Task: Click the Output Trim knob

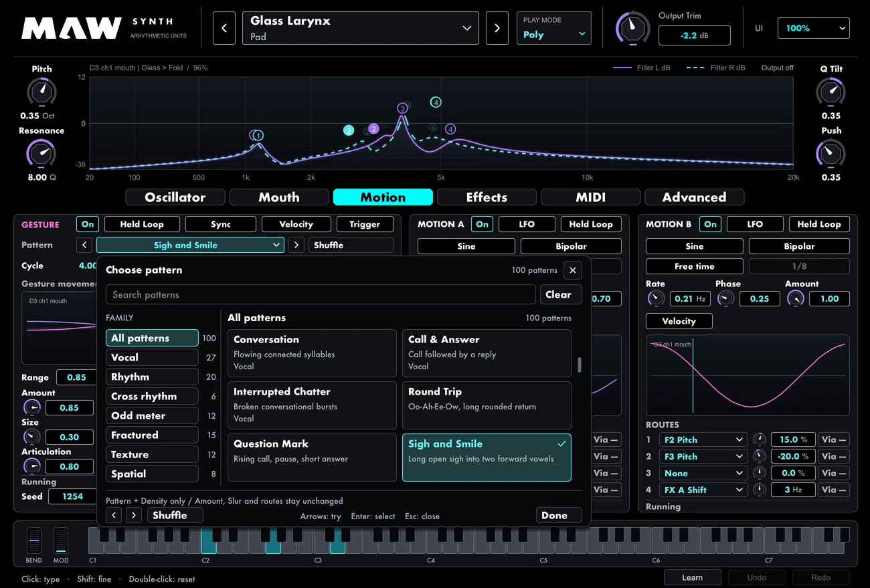Action: (x=632, y=28)
